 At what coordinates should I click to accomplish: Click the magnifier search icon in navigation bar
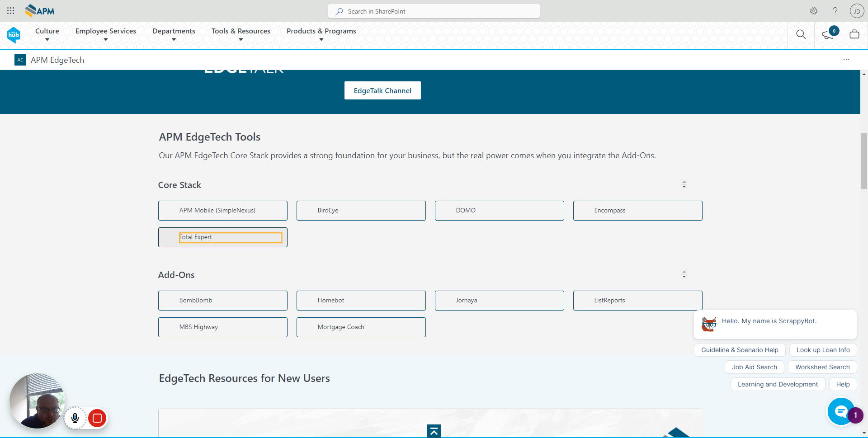coord(801,34)
